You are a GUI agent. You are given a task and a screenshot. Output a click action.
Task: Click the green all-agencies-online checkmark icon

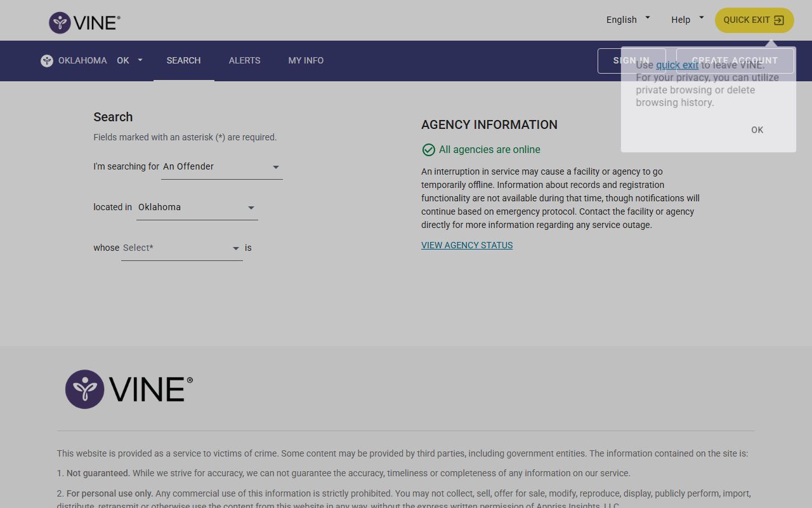pyautogui.click(x=428, y=150)
